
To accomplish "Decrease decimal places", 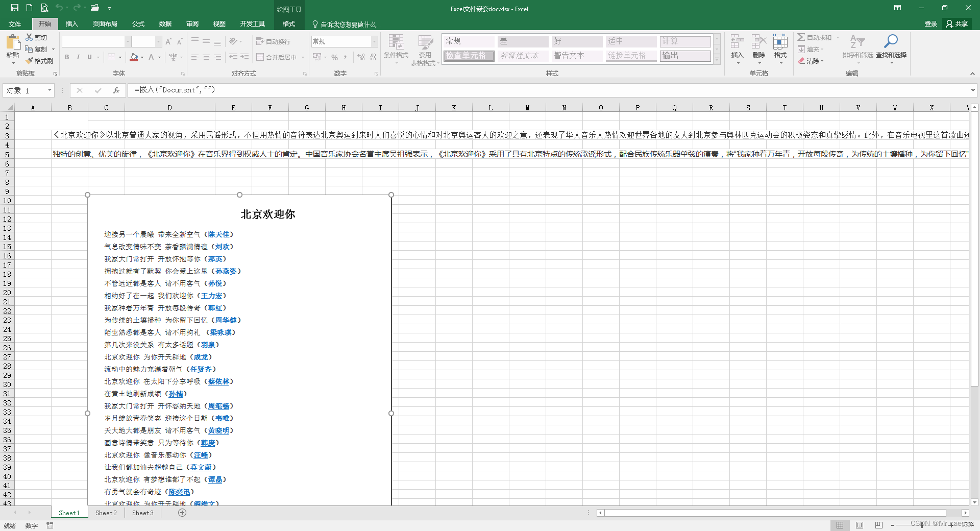I will coord(373,57).
